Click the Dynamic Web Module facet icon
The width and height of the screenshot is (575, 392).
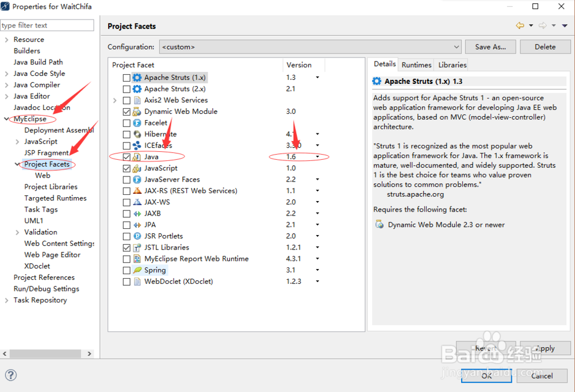point(137,112)
